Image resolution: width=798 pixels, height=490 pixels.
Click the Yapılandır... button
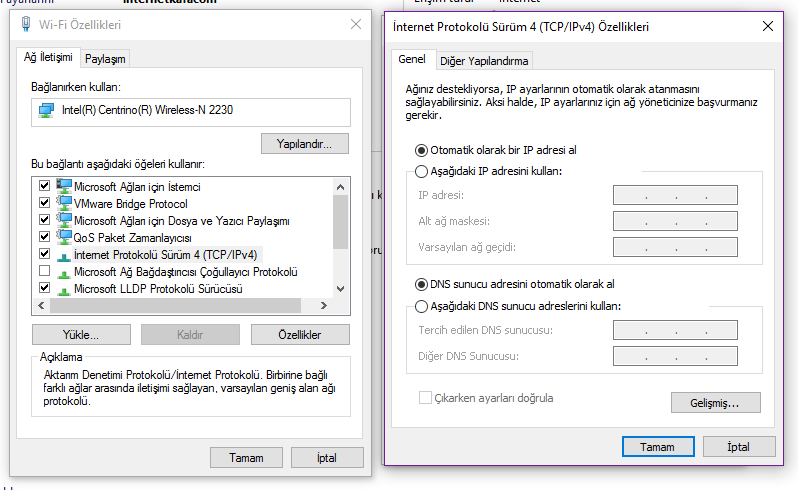pyautogui.click(x=305, y=143)
